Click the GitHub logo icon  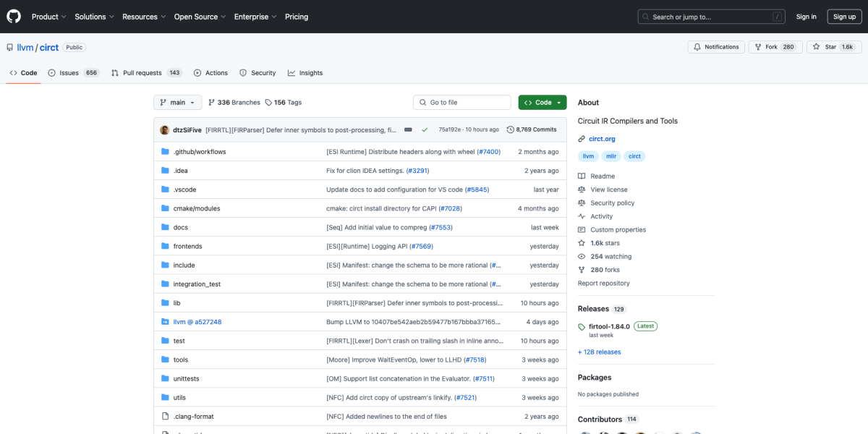point(14,17)
